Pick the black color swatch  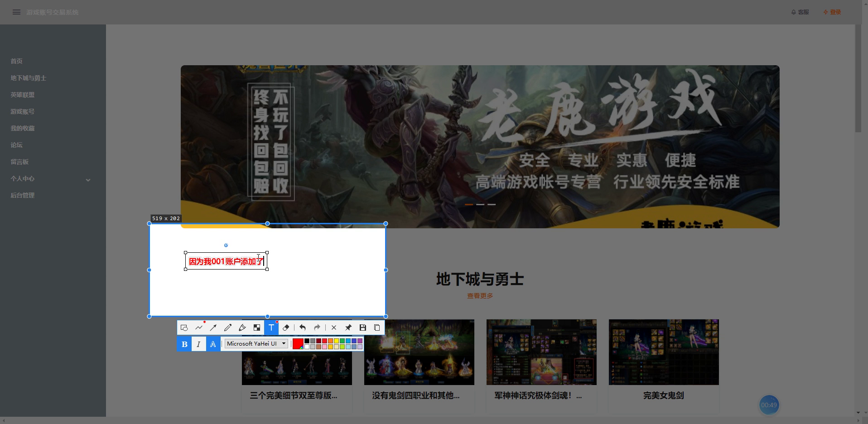[x=307, y=341]
